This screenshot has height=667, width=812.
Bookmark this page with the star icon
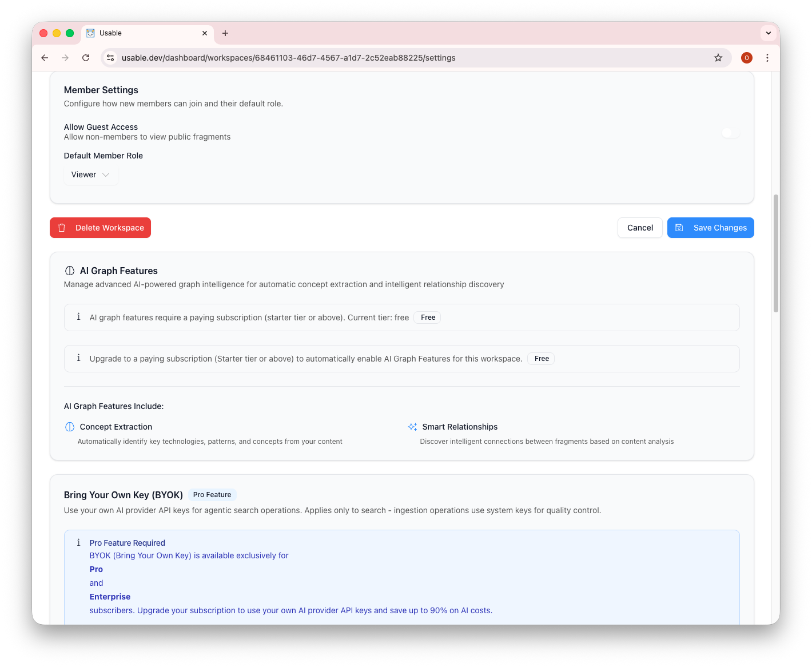(718, 58)
